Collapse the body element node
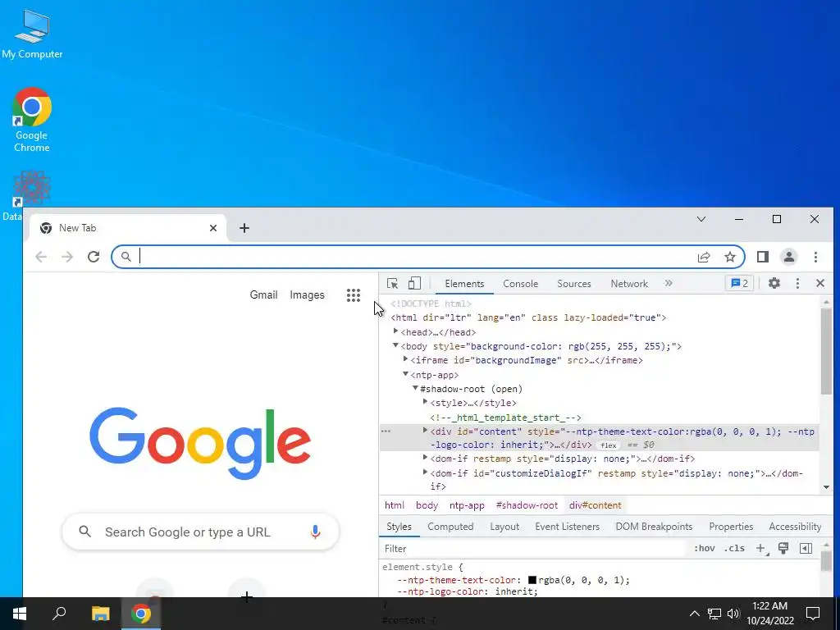The image size is (840, 630). [396, 345]
